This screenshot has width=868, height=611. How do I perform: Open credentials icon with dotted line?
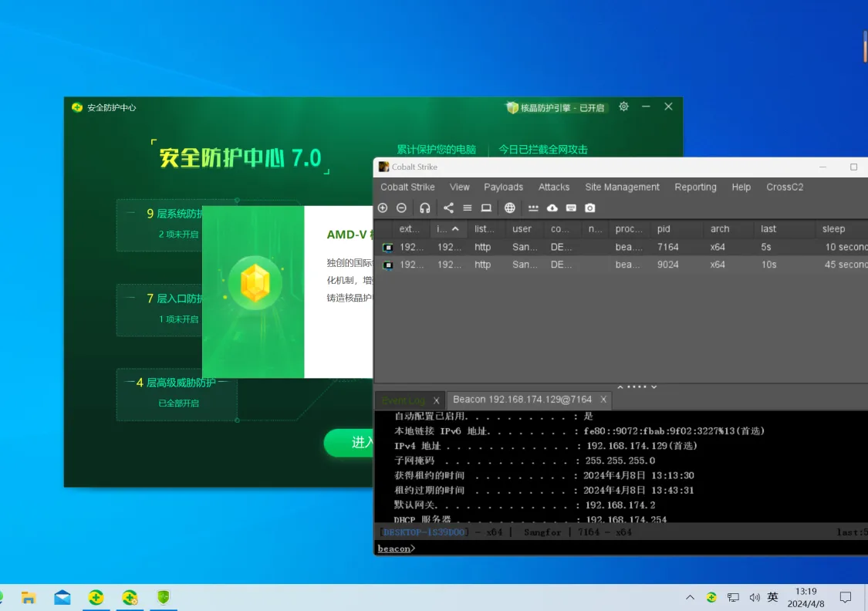[x=533, y=208]
